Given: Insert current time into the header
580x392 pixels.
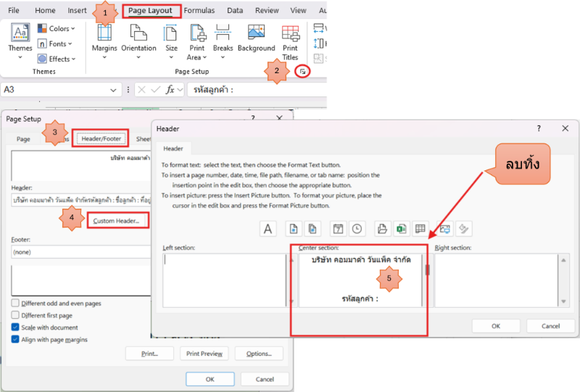Looking at the screenshot, I should pos(357,228).
